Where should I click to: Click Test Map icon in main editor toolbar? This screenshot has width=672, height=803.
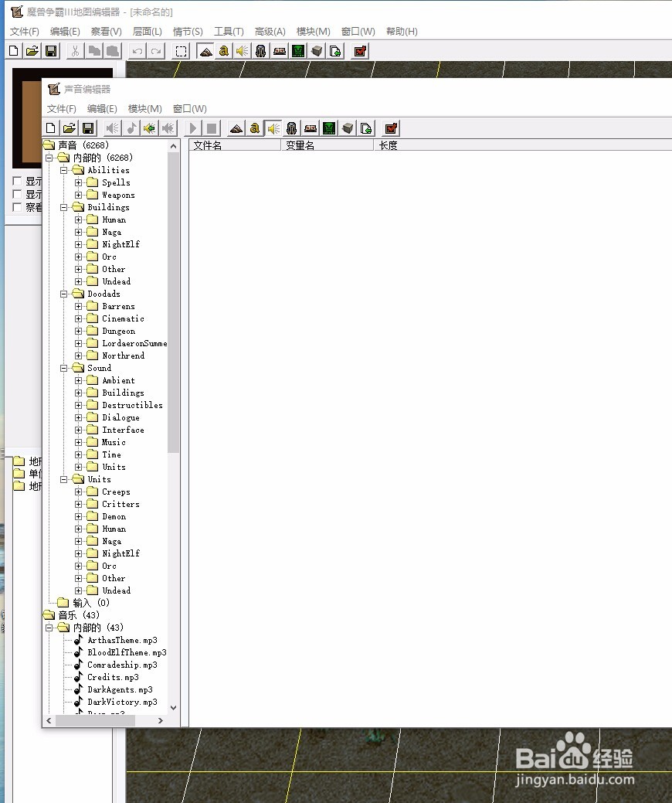point(360,51)
